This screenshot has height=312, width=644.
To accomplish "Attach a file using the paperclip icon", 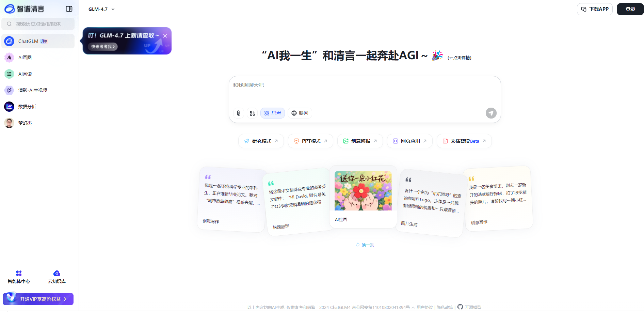I will 238,113.
